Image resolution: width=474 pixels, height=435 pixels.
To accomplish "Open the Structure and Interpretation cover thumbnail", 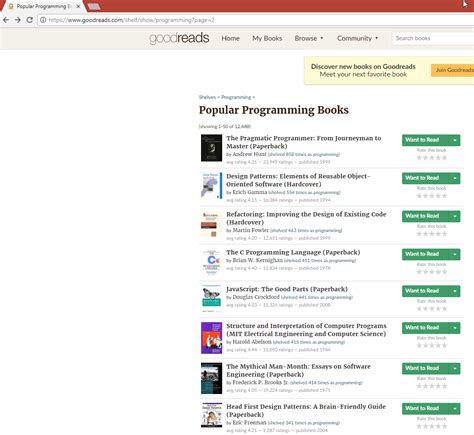I will coord(211,338).
